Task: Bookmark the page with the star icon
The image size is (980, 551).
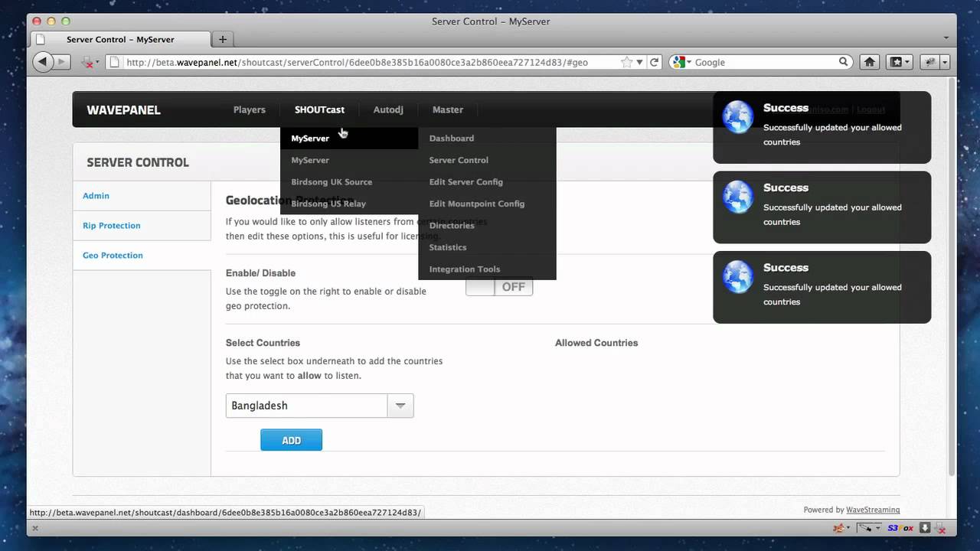Action: 627,62
